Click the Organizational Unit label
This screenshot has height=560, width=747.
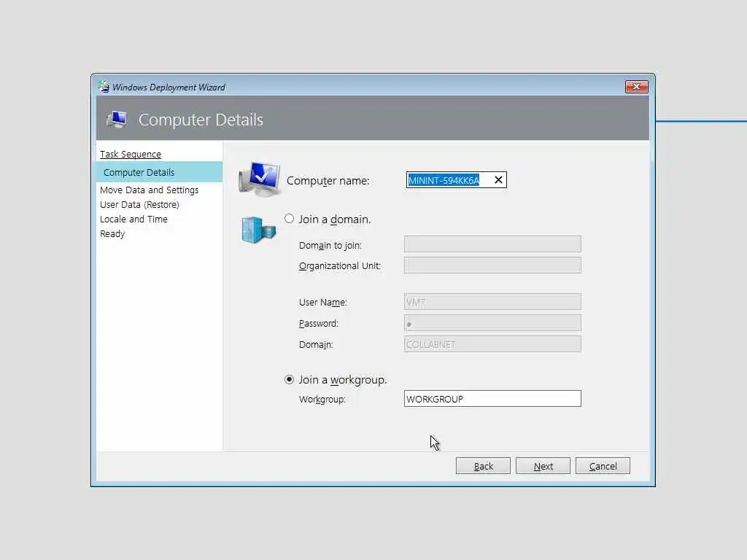(x=340, y=266)
